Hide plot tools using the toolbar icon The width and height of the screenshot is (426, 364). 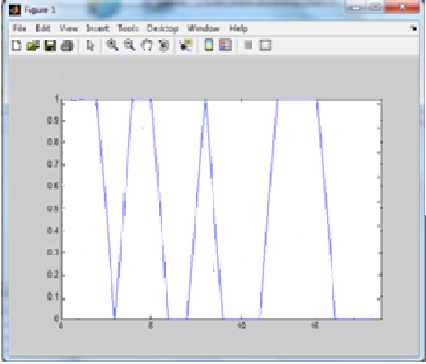pos(248,45)
